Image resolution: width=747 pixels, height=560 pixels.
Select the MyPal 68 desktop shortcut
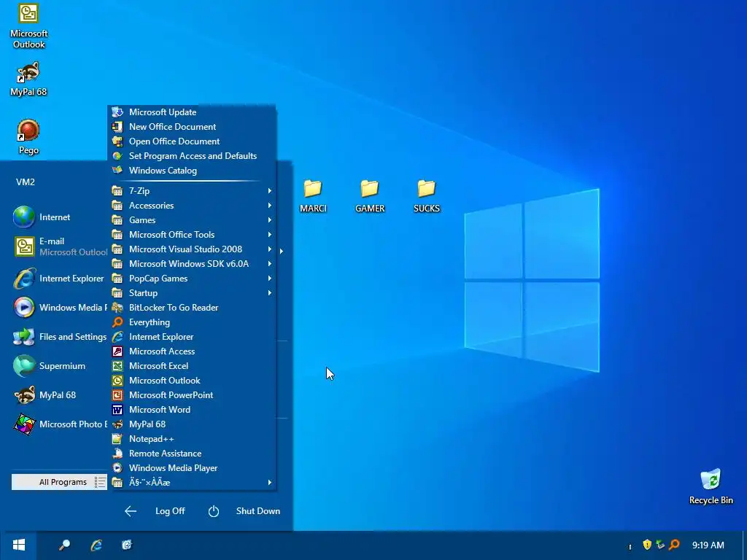tap(28, 79)
